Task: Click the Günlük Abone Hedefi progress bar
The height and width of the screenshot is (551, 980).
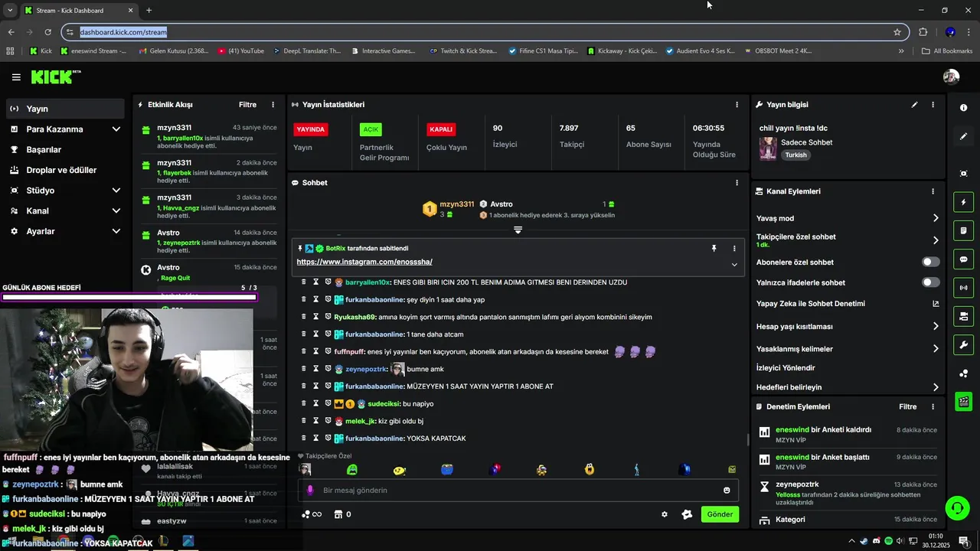Action: click(x=129, y=297)
